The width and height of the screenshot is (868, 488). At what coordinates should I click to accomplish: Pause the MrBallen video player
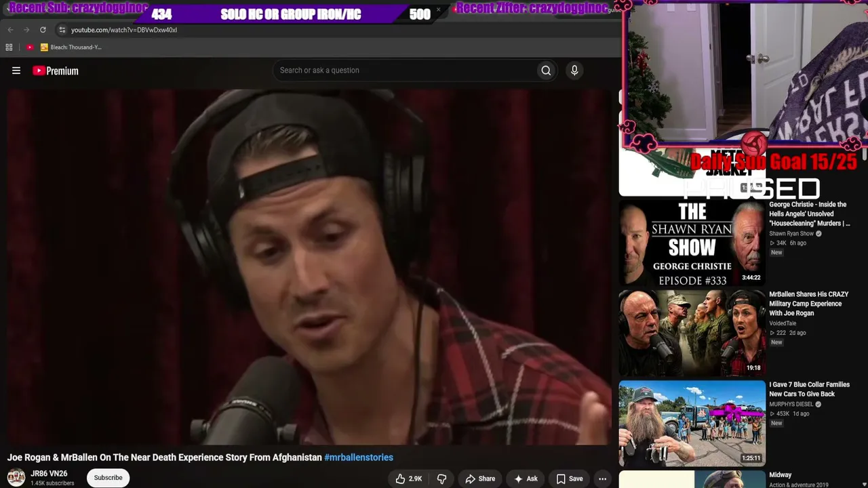click(309, 267)
